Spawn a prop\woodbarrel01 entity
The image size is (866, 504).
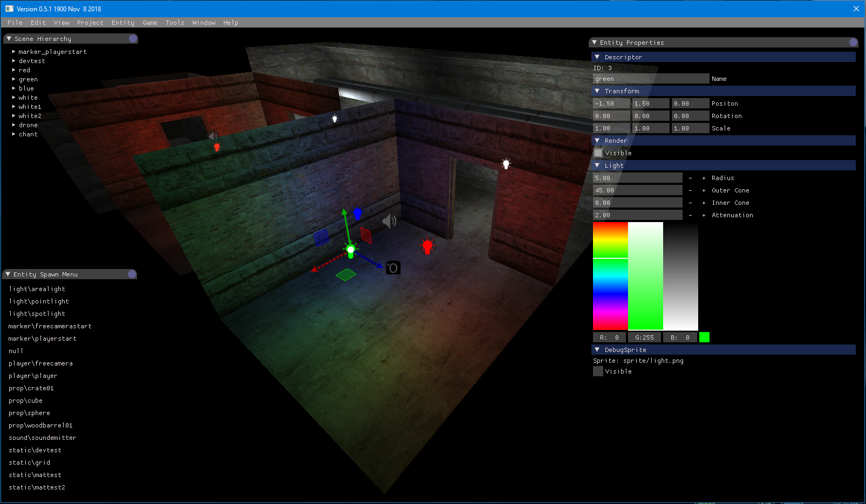click(40, 425)
